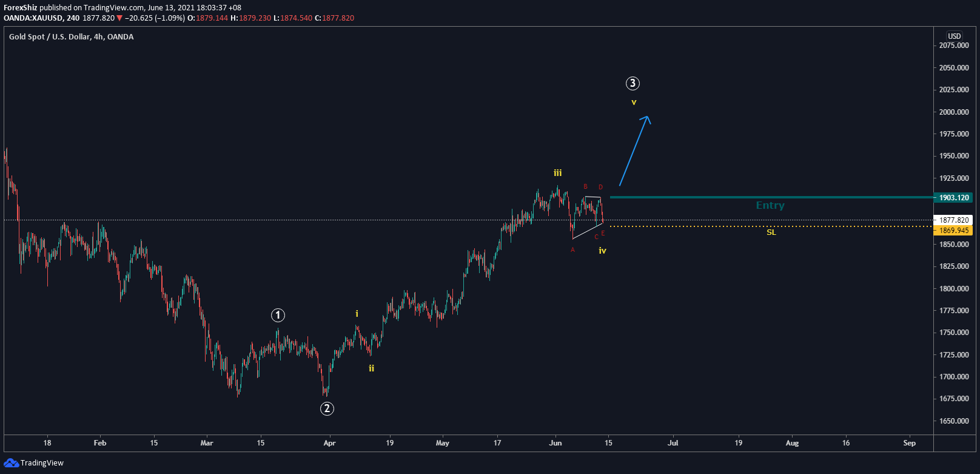Click the teal Entry horizontal line
The width and height of the screenshot is (980, 474).
771,197
